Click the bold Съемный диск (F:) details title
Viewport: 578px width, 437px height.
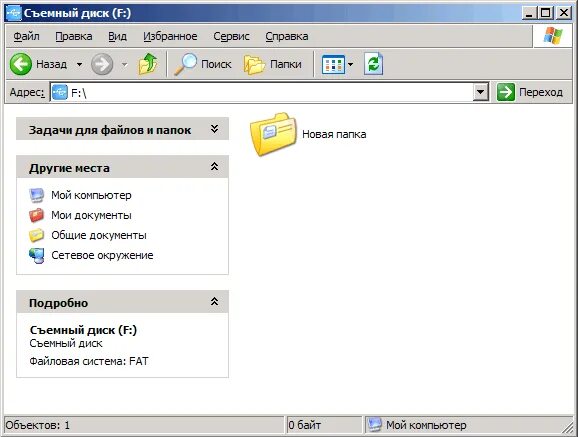[83, 330]
